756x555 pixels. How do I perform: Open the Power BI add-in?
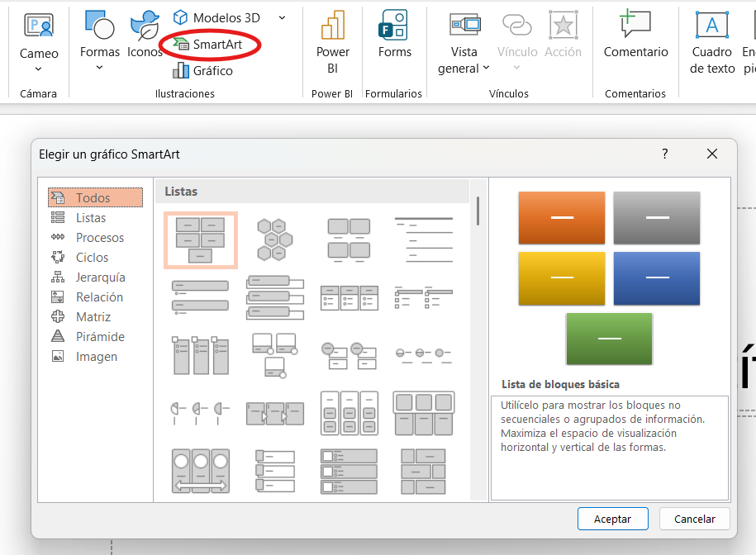333,42
